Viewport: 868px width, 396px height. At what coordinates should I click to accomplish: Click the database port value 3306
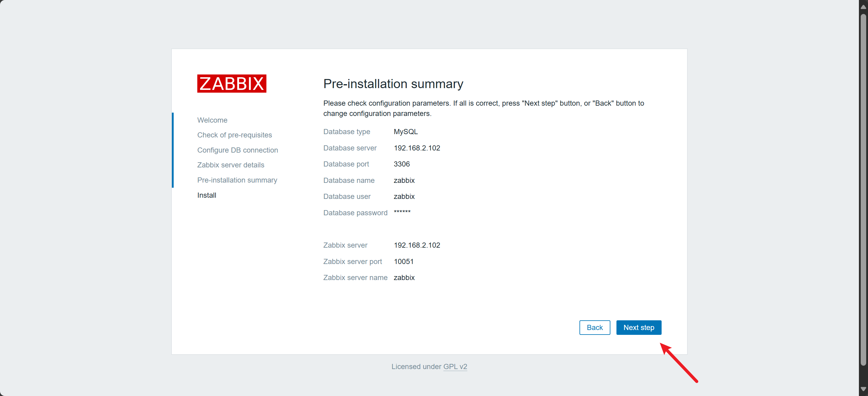(401, 164)
